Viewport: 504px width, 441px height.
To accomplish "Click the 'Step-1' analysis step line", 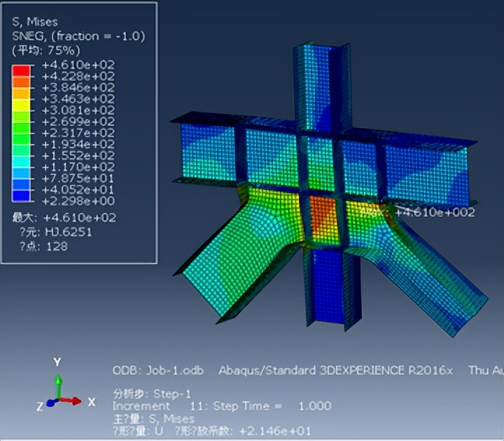I will (x=152, y=393).
